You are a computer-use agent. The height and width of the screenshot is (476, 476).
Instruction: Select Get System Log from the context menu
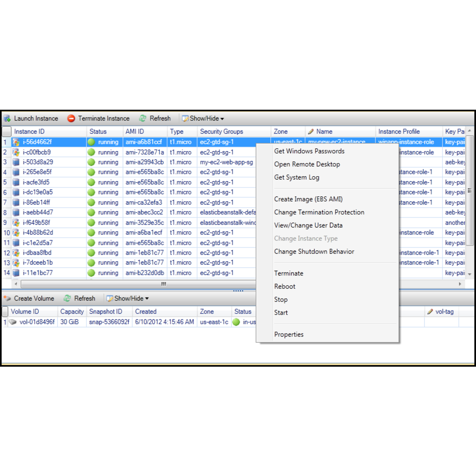(296, 177)
